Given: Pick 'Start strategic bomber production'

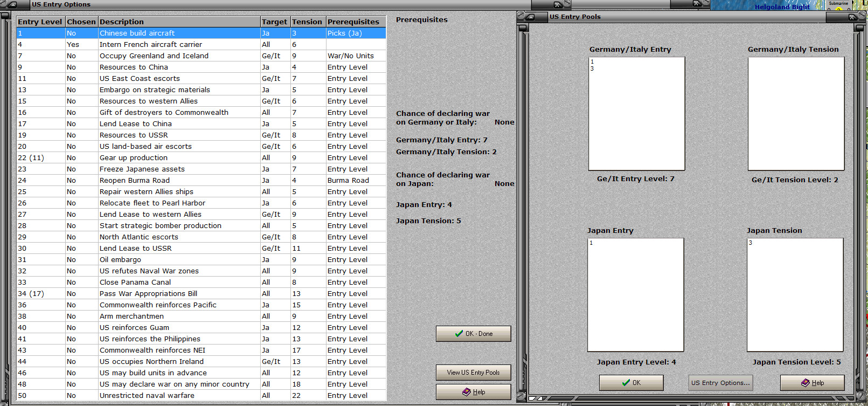Looking at the screenshot, I should point(202,225).
